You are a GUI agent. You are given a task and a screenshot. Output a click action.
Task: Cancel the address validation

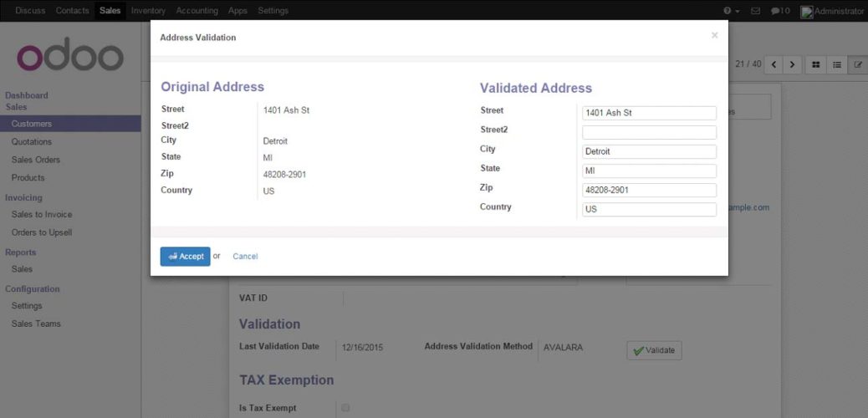coord(245,257)
